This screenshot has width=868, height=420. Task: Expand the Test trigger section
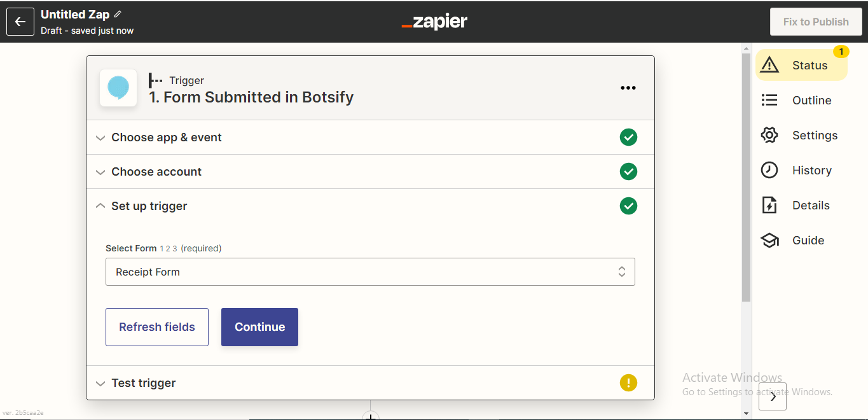pos(370,383)
